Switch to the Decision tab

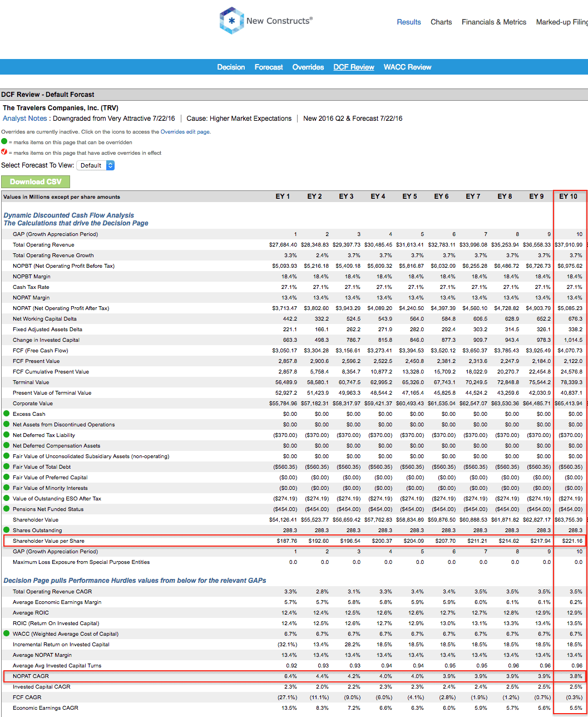(231, 67)
